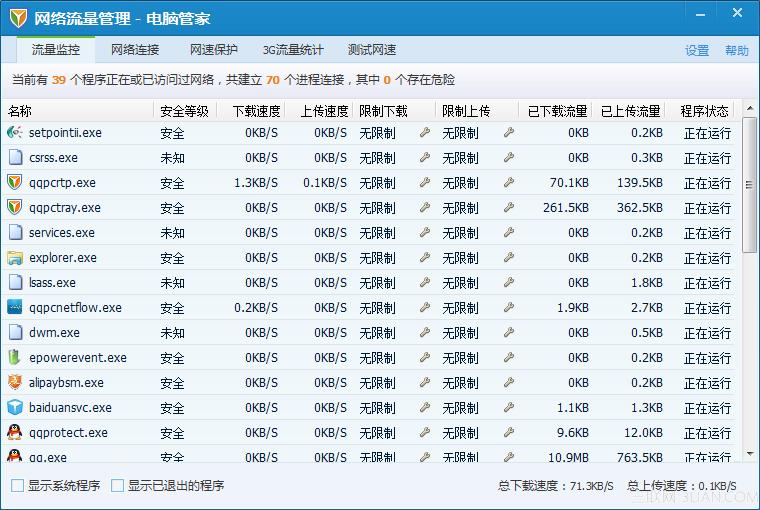The height and width of the screenshot is (510, 760).
Task: Click the explorer.exe folder icon
Action: point(15,257)
